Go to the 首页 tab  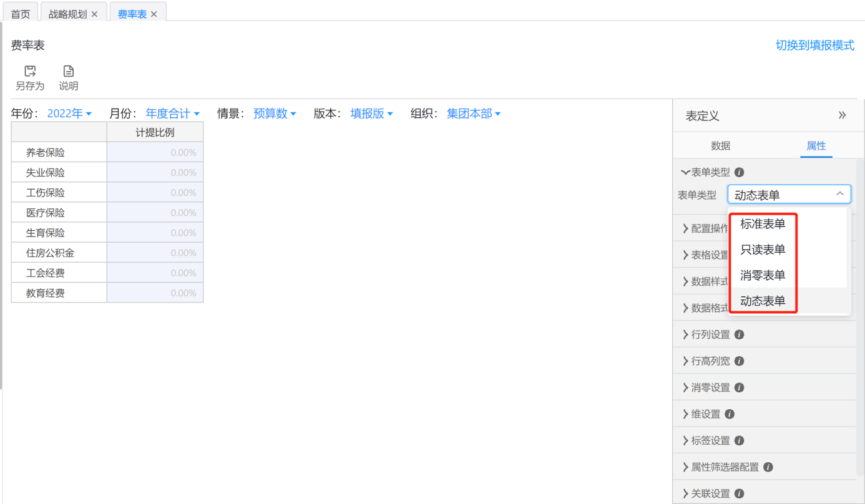21,14
